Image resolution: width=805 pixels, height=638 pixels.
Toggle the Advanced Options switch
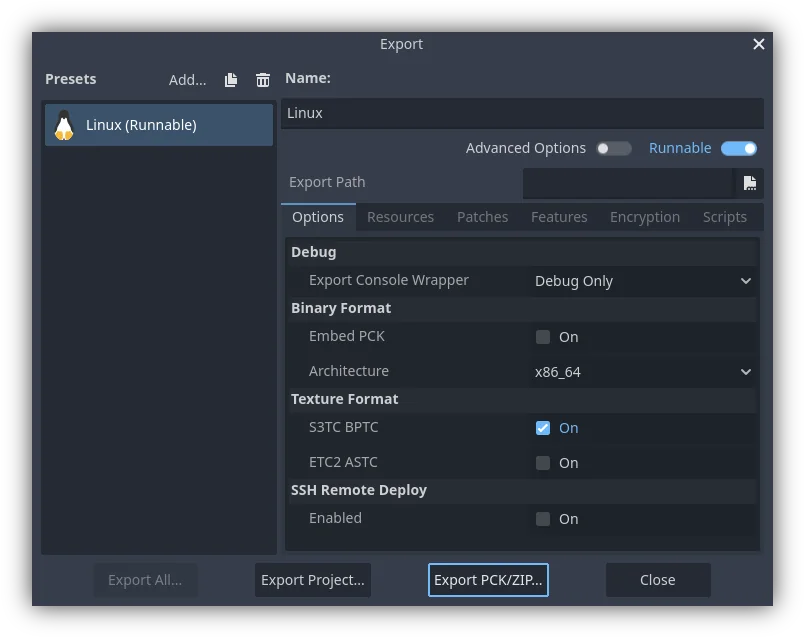[x=613, y=148]
